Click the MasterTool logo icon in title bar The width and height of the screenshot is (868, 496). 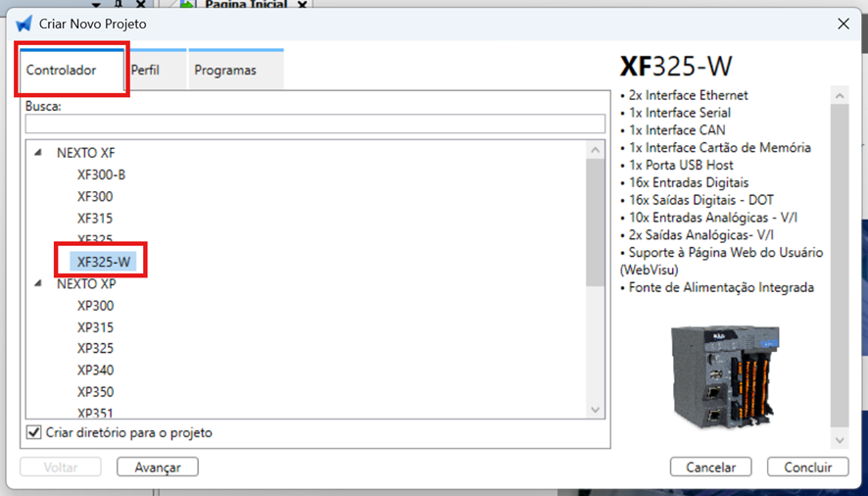point(24,24)
